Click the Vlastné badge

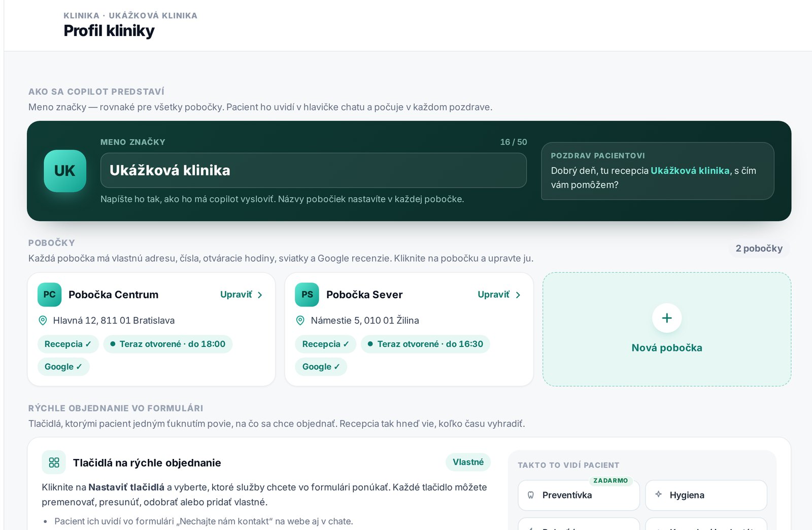point(468,462)
